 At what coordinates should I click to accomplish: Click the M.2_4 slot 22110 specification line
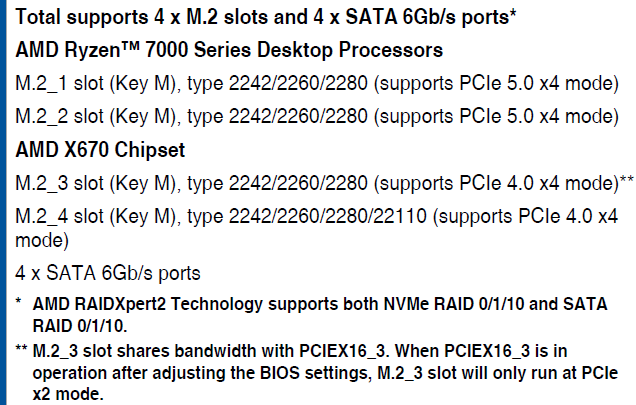pyautogui.click(x=316, y=228)
